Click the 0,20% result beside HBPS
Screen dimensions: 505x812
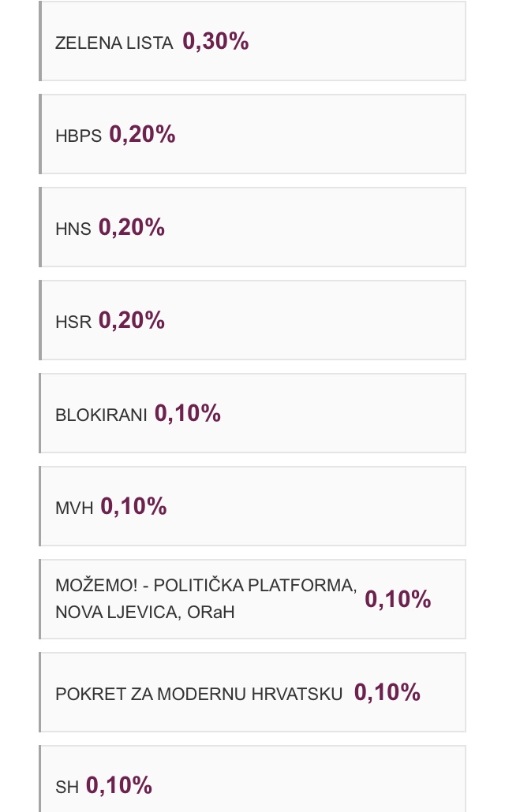142,135
